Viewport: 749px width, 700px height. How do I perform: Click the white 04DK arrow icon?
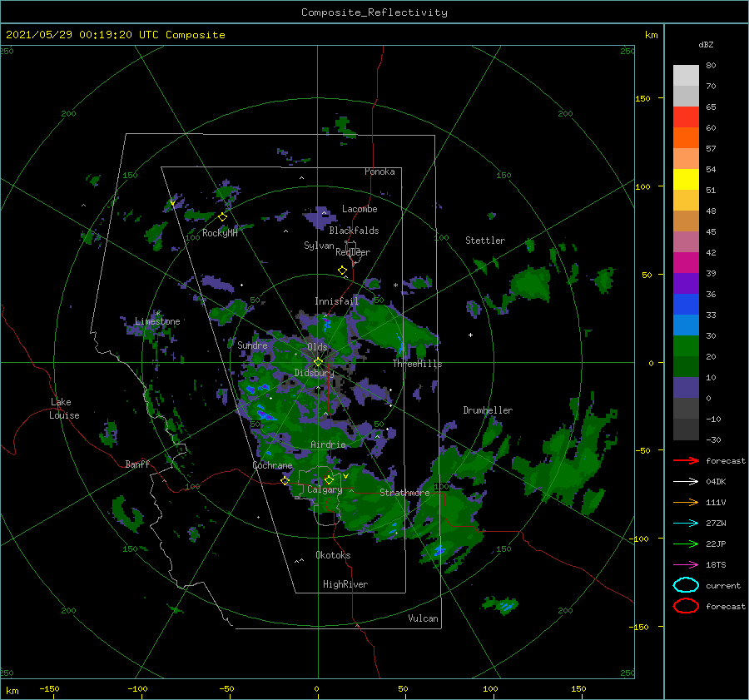click(686, 481)
